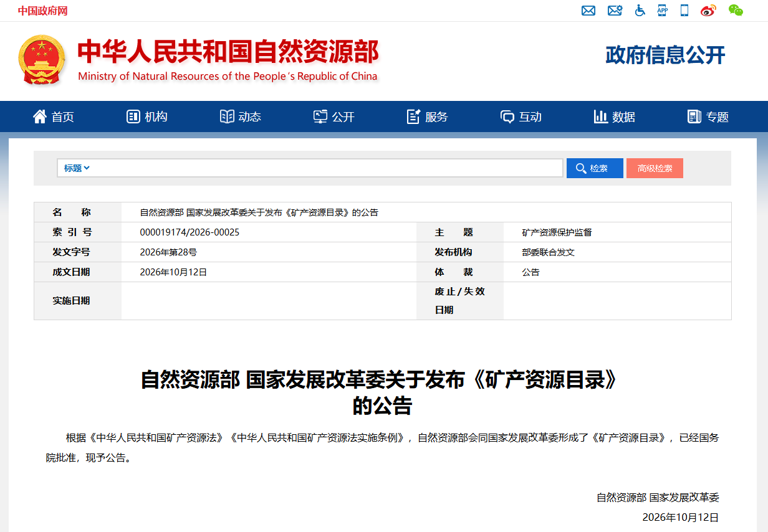The height and width of the screenshot is (532, 768).
Task: Open the accessibility wheelchair icon
Action: [x=640, y=11]
